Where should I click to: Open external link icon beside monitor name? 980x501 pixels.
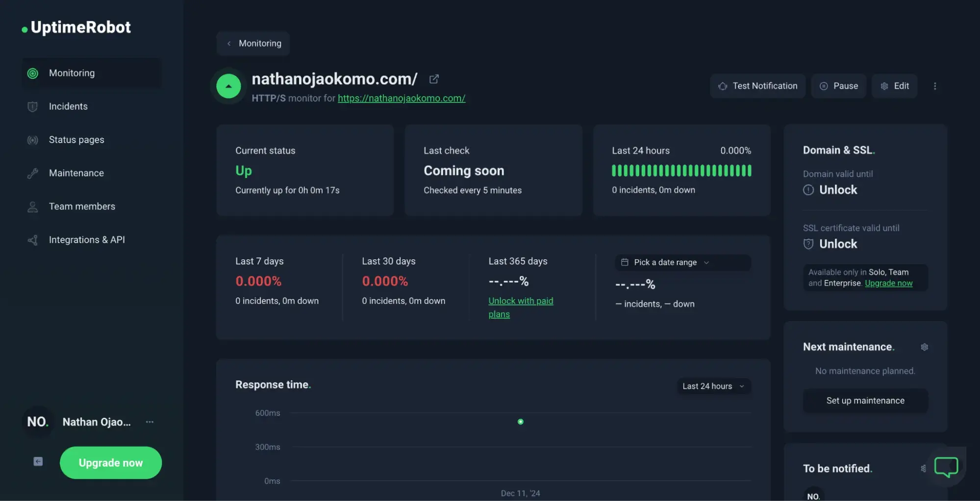(434, 79)
